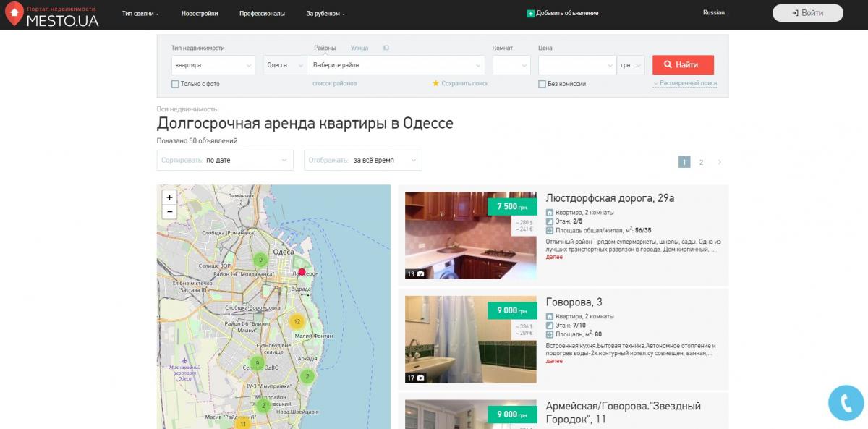The height and width of the screenshot is (429, 868).
Task: Click camera photo count 13 on first listing
Action: pyautogui.click(x=415, y=274)
